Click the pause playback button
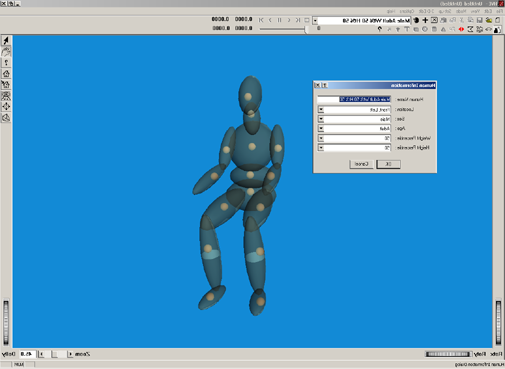Screen dimensions: 505x369 280,20
